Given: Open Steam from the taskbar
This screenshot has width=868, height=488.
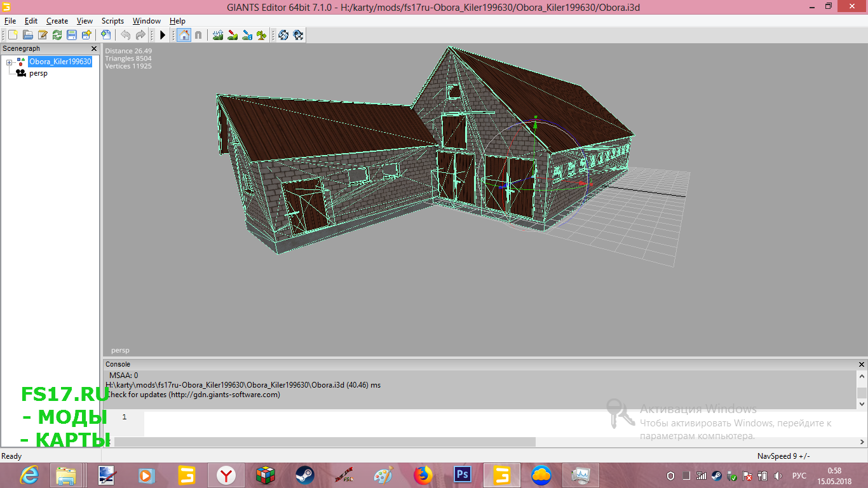Looking at the screenshot, I should pyautogui.click(x=304, y=475).
